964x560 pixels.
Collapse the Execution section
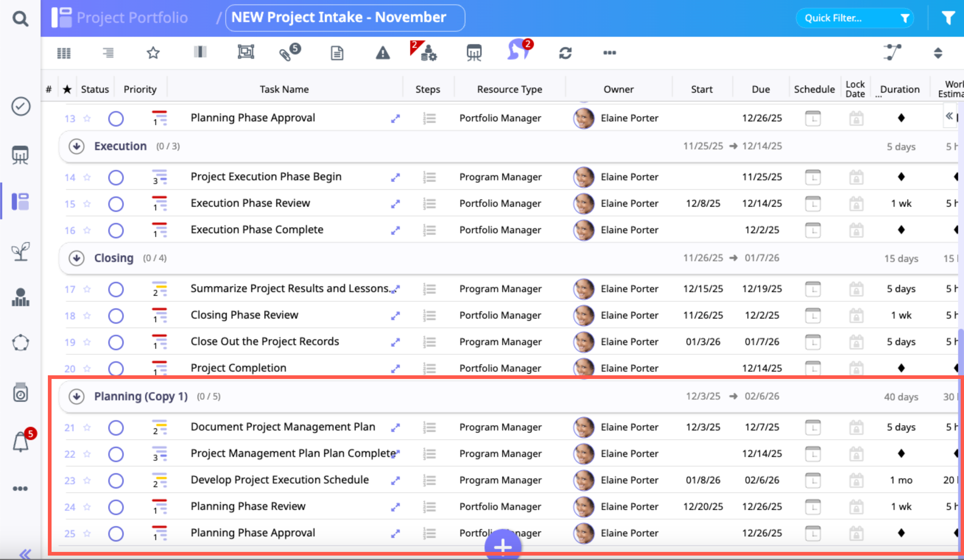[x=77, y=146]
